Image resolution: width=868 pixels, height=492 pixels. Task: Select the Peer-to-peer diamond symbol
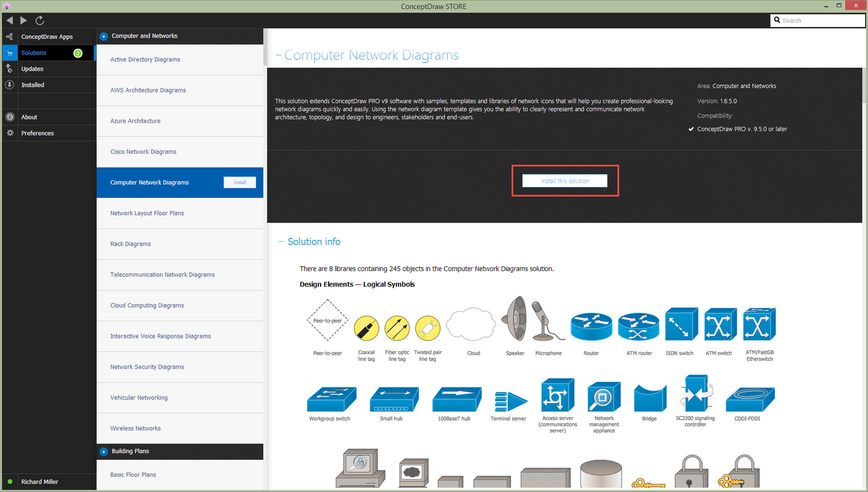(x=328, y=320)
